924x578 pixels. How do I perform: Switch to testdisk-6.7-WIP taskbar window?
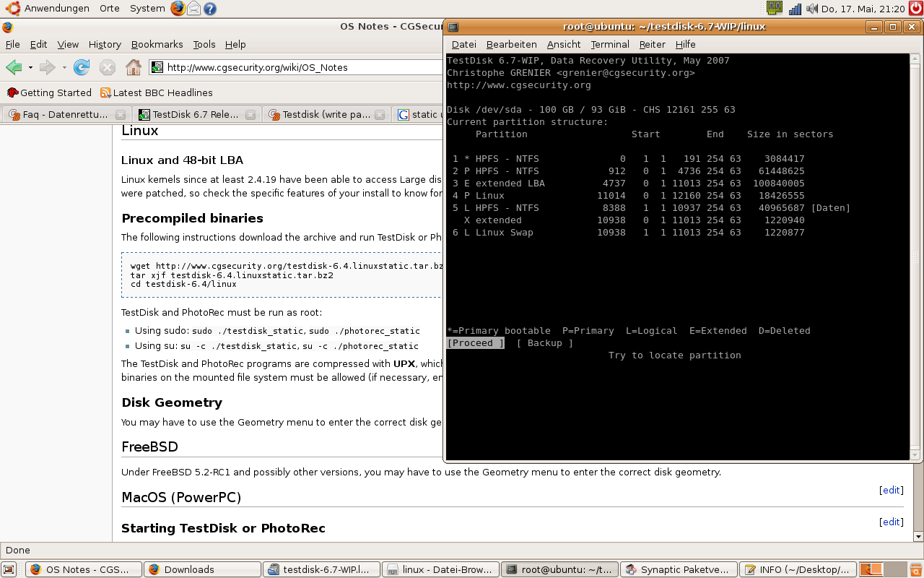pos(321,569)
